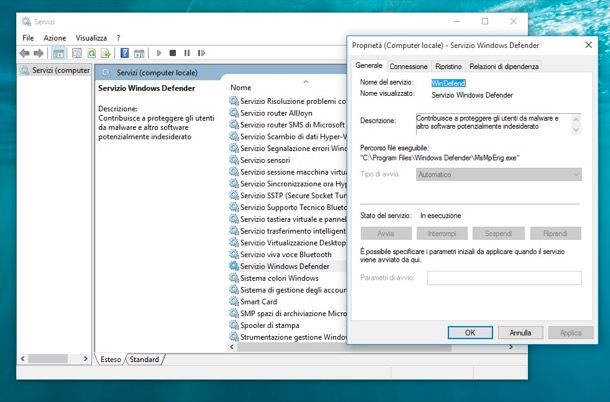Click the Restart service toolbar icon
The image size is (610, 402).
pyautogui.click(x=201, y=53)
